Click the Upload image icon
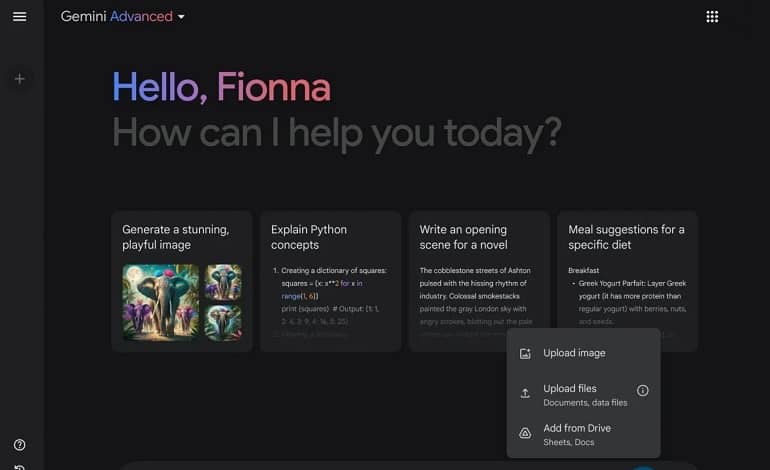 point(525,354)
